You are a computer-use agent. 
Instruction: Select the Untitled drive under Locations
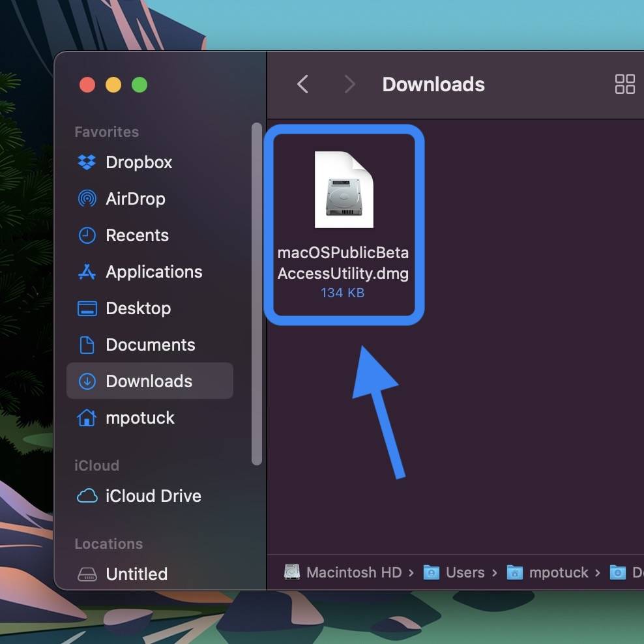click(137, 574)
